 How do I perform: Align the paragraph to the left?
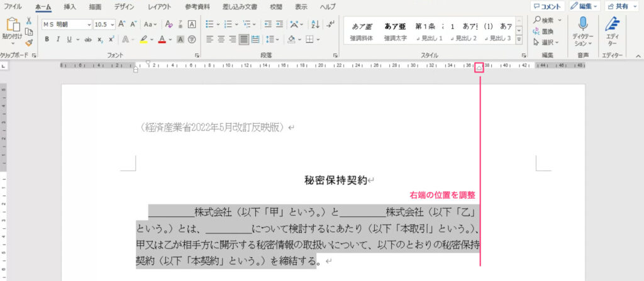(209, 40)
